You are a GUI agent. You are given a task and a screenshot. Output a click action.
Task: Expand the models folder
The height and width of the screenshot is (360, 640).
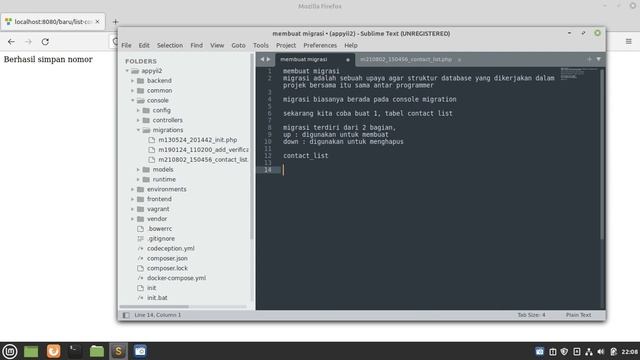click(x=138, y=169)
